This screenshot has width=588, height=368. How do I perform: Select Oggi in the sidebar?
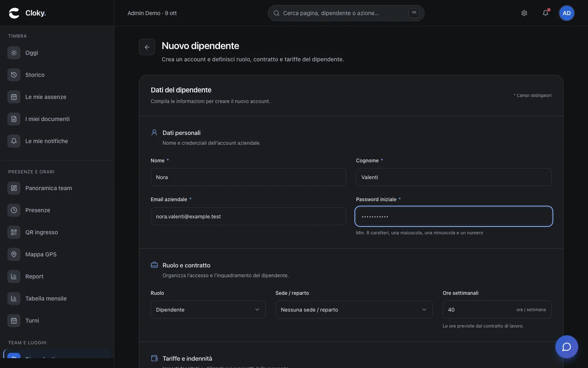[57, 53]
